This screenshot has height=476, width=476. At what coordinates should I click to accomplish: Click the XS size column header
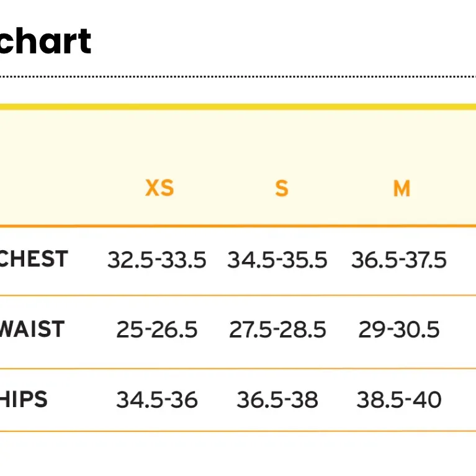[159, 188]
